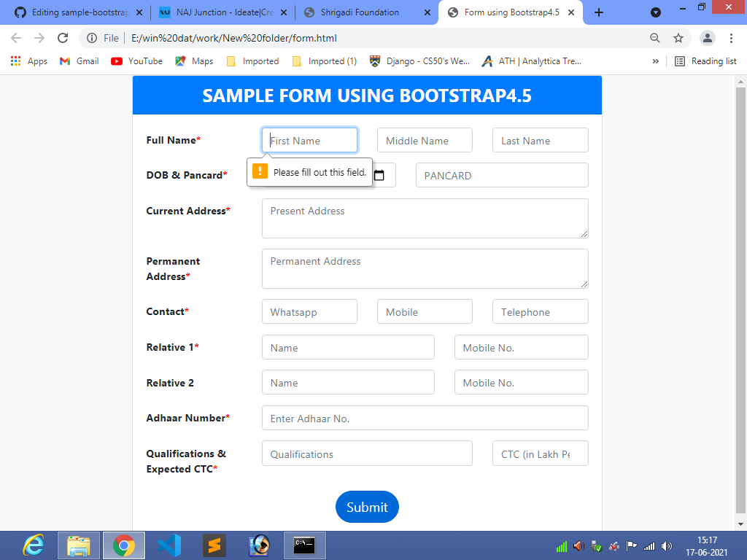
Task: Open Visual Studio Code from the taskbar
Action: [x=169, y=545]
